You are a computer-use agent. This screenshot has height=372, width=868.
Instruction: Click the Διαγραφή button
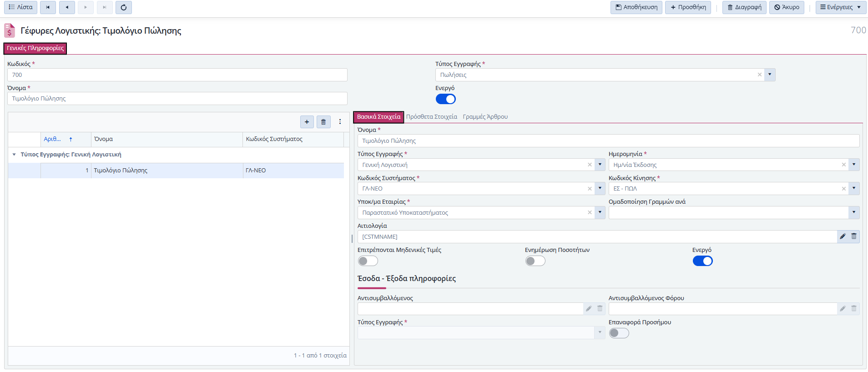(744, 7)
